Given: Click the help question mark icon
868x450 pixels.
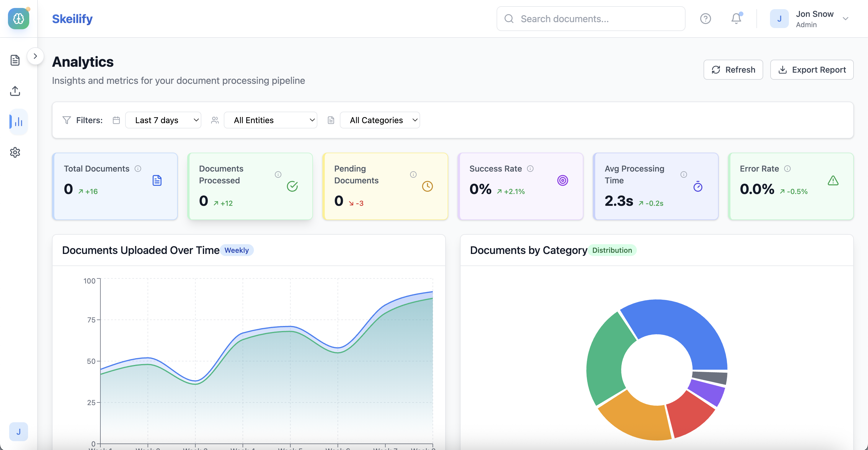Looking at the screenshot, I should tap(705, 19).
